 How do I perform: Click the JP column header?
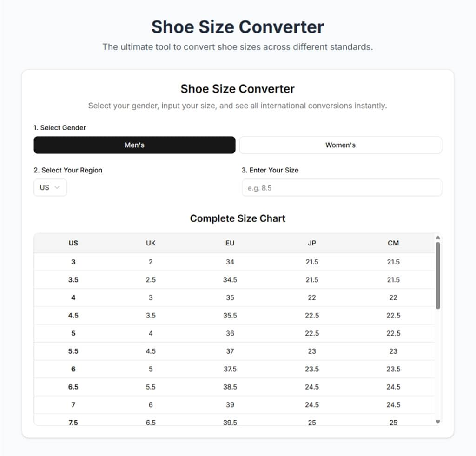(x=312, y=243)
